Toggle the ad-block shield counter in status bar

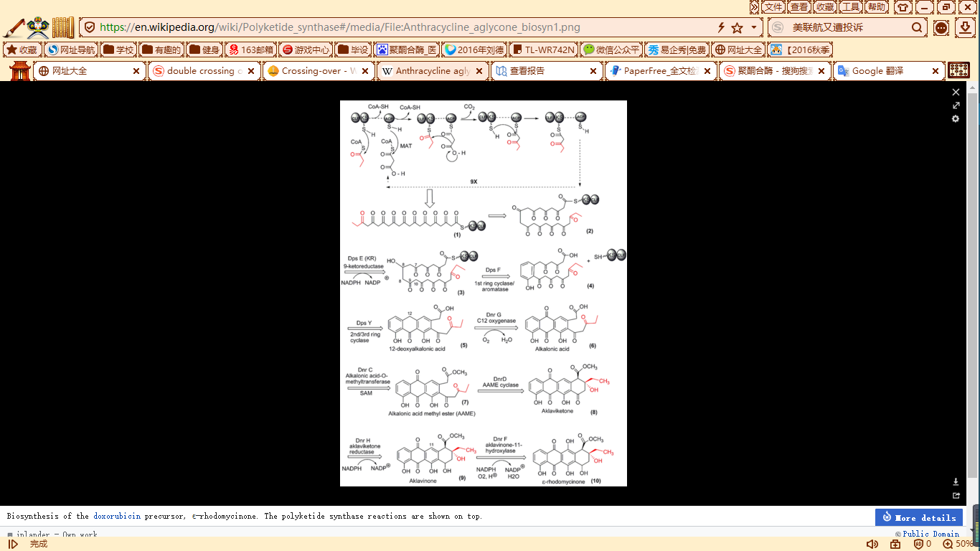922,544
